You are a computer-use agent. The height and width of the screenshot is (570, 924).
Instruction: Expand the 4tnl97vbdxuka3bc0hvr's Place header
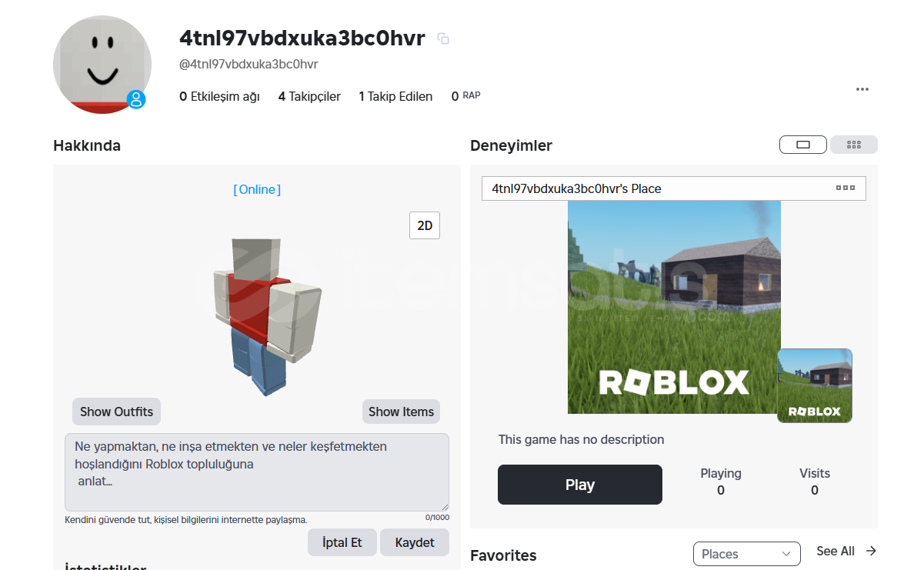[x=674, y=188]
